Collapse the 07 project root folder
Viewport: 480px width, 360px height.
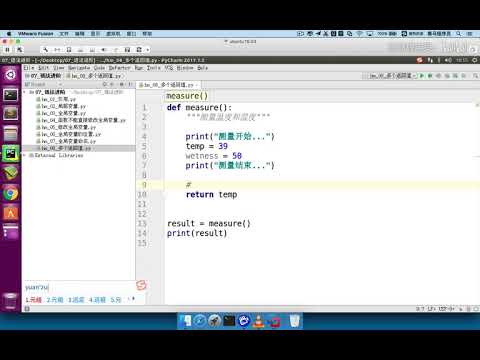coord(24,92)
